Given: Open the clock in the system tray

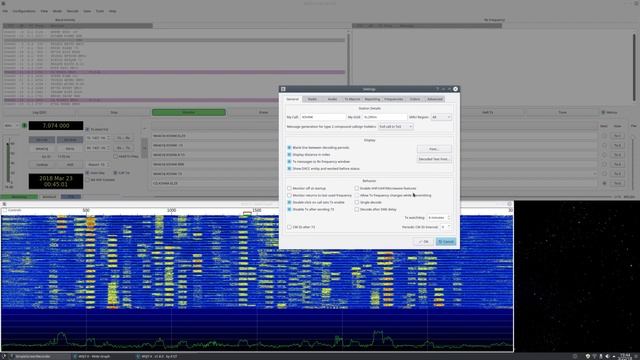Looking at the screenshot, I should point(625,356).
